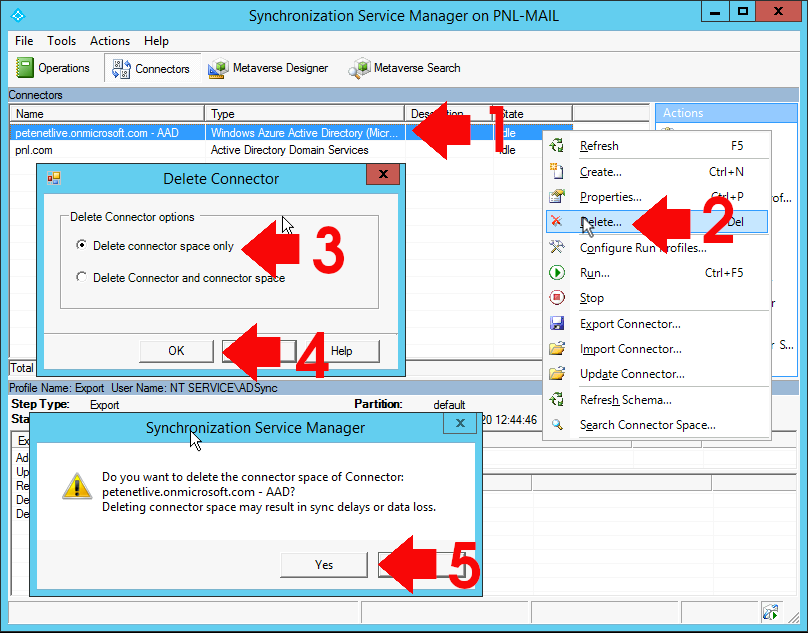Select Refresh Schema... menu entry
This screenshot has width=808, height=633.
(657, 400)
